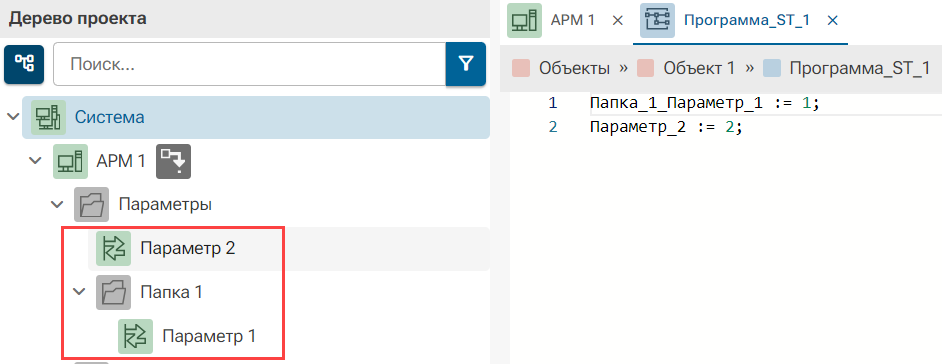Screen dimensions: 942x364
Task: Click the Программа_ST_1 tab icon
Action: click(x=657, y=20)
